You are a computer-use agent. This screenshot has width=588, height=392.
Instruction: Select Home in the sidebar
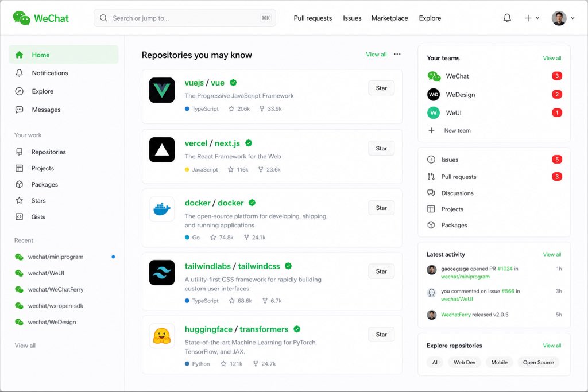pyautogui.click(x=64, y=55)
